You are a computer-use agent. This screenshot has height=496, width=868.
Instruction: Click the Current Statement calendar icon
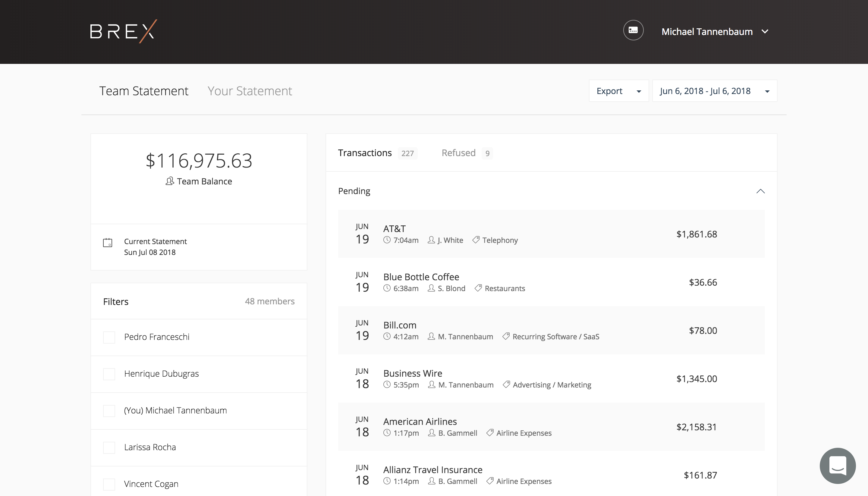pyautogui.click(x=108, y=243)
